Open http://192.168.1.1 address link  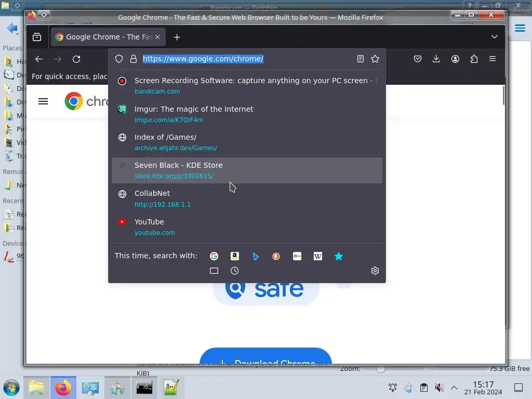(x=163, y=205)
